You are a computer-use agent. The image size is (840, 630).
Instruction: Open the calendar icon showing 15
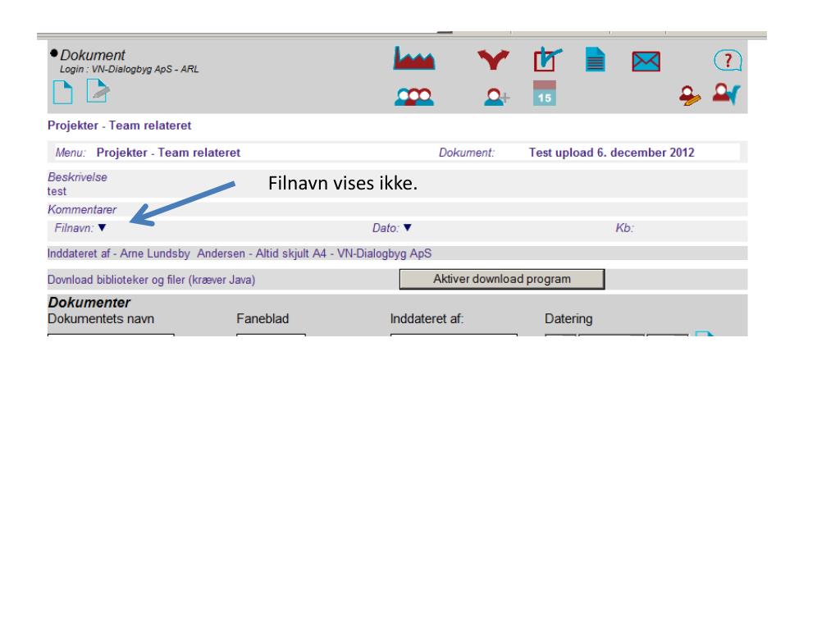click(545, 94)
